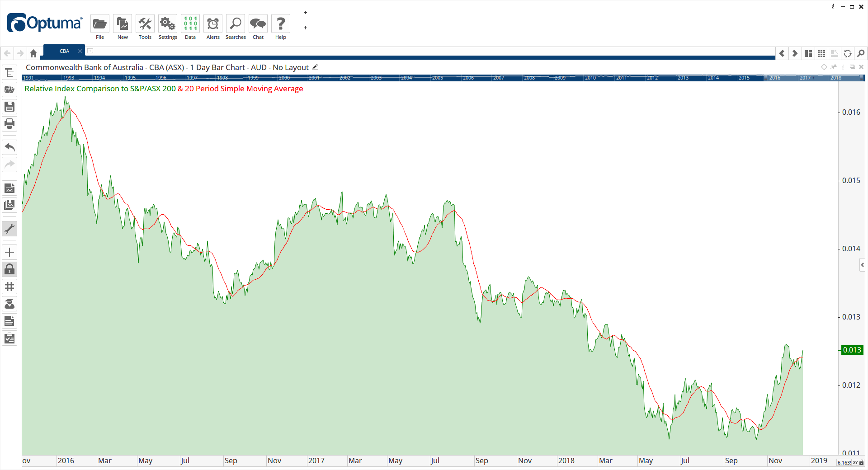Navigate back with the left arrow
This screenshot has width=868, height=470.
tap(7, 53)
